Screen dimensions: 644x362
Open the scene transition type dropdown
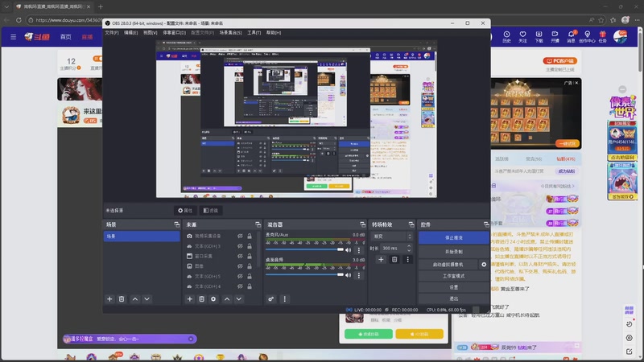coord(391,237)
